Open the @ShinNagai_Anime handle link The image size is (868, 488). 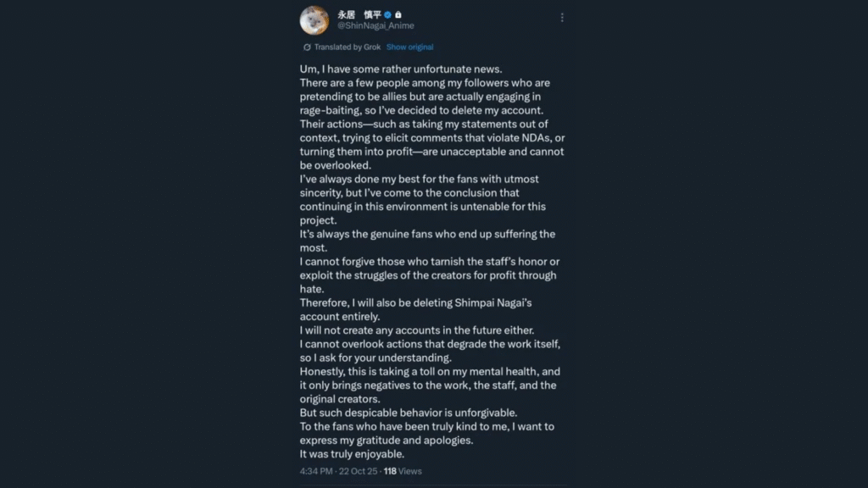376,26
